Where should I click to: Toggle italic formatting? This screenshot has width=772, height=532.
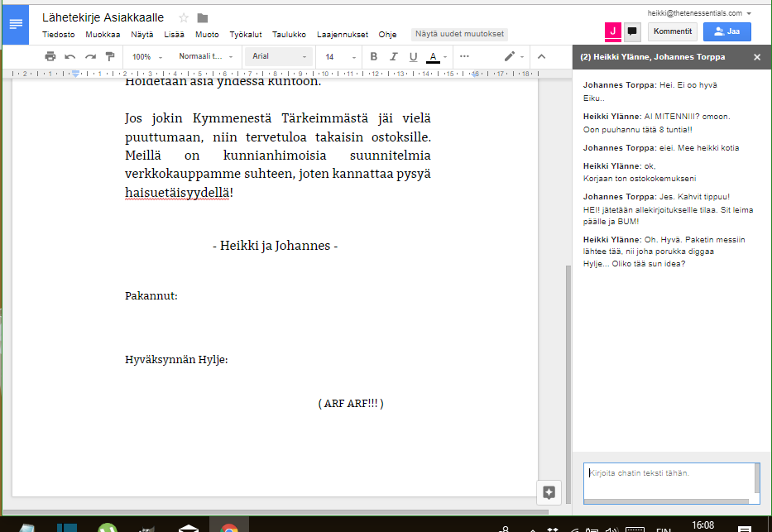pyautogui.click(x=393, y=56)
